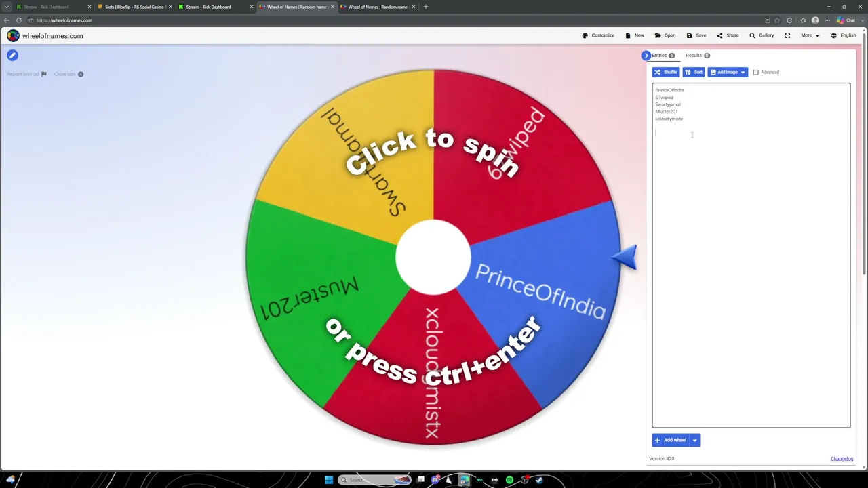Share this wheel
The width and height of the screenshot is (868, 488).
click(728, 35)
